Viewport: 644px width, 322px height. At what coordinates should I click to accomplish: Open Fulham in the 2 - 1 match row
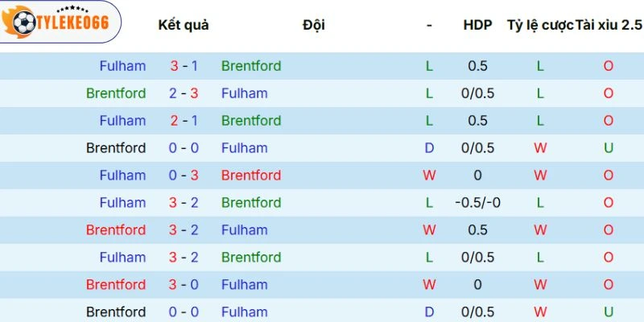coord(122,121)
